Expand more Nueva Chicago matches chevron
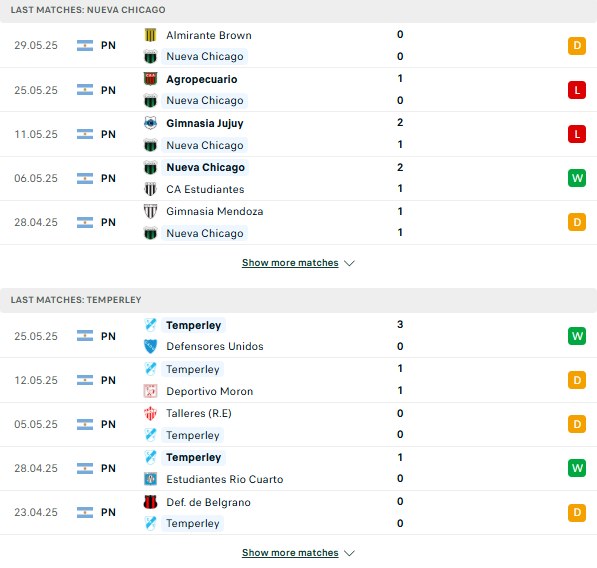Image resolution: width=597 pixels, height=568 pixels. click(x=349, y=263)
